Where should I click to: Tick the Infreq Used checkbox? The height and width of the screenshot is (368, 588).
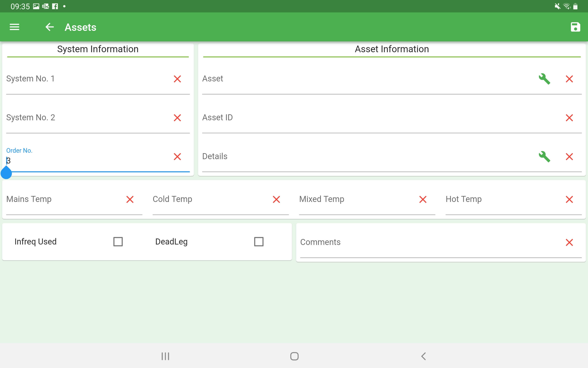[x=118, y=242]
